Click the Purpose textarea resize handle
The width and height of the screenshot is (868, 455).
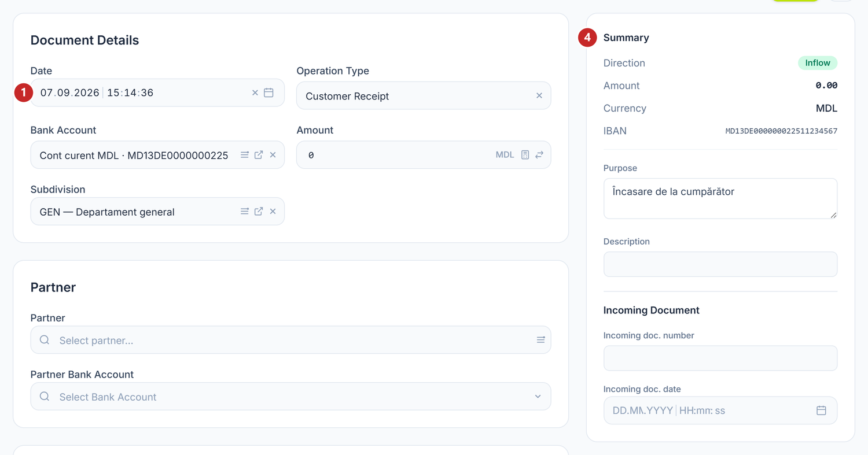(833, 214)
